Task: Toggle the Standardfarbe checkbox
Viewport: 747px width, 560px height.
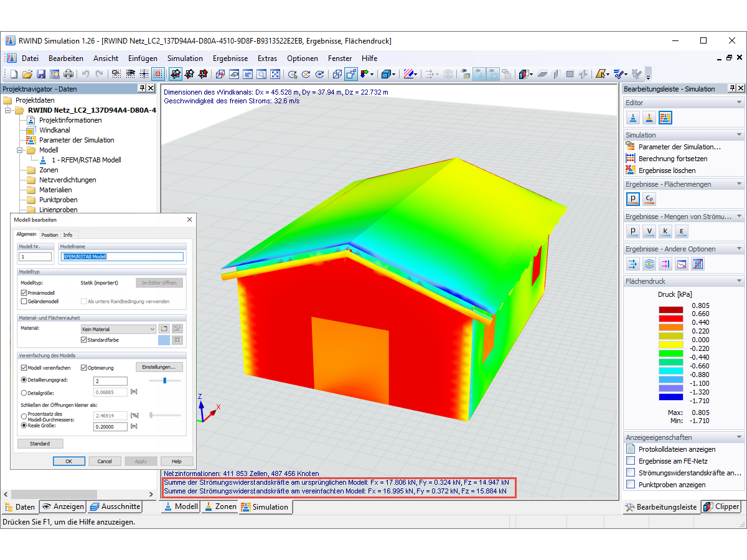Action: (x=84, y=340)
